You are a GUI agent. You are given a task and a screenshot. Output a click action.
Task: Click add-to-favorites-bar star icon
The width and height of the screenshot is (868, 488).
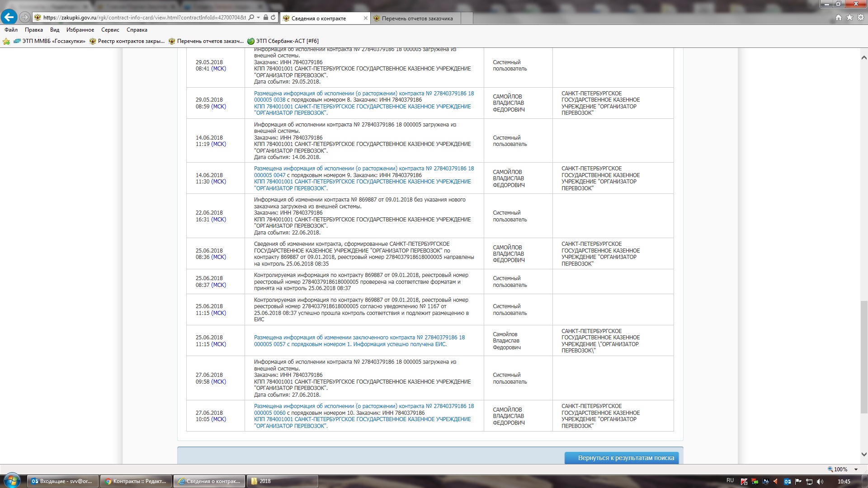point(6,41)
